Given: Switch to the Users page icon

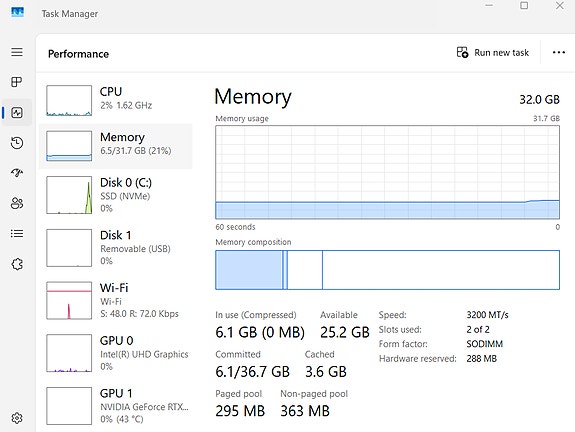Looking at the screenshot, I should 17,203.
